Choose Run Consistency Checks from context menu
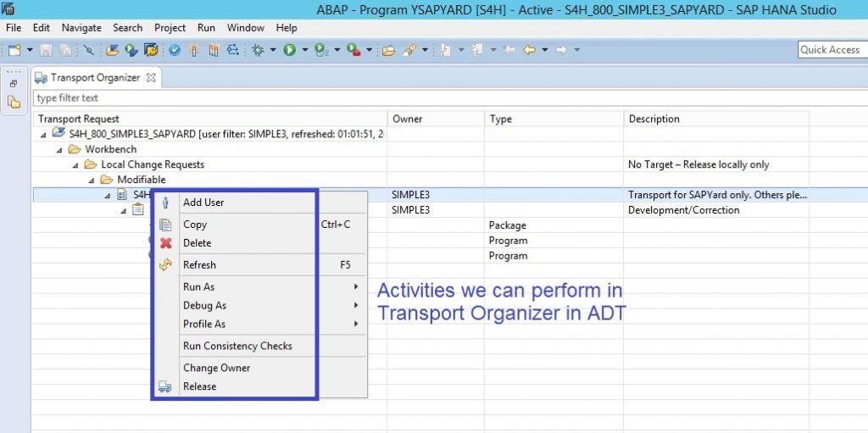Viewport: 868px width, 433px height. (259, 346)
